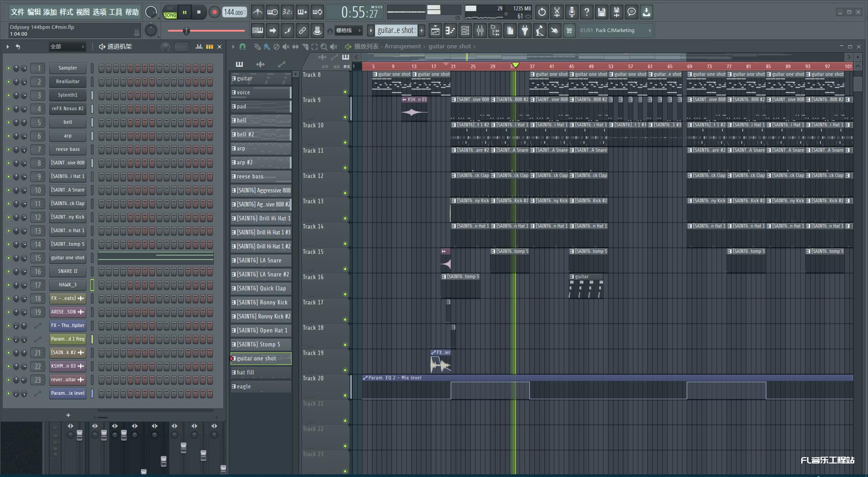Click the undo history icon
Screen dimensions: 868x477
click(x=542, y=12)
